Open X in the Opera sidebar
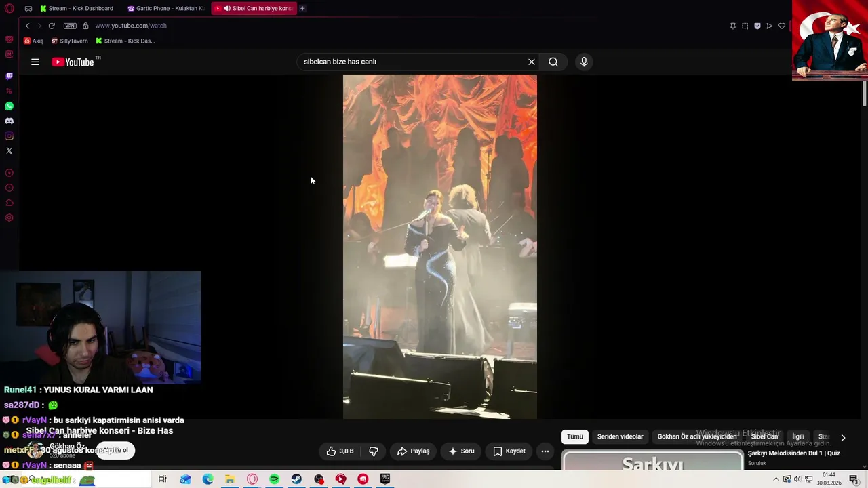This screenshot has height=488, width=868. click(9, 150)
